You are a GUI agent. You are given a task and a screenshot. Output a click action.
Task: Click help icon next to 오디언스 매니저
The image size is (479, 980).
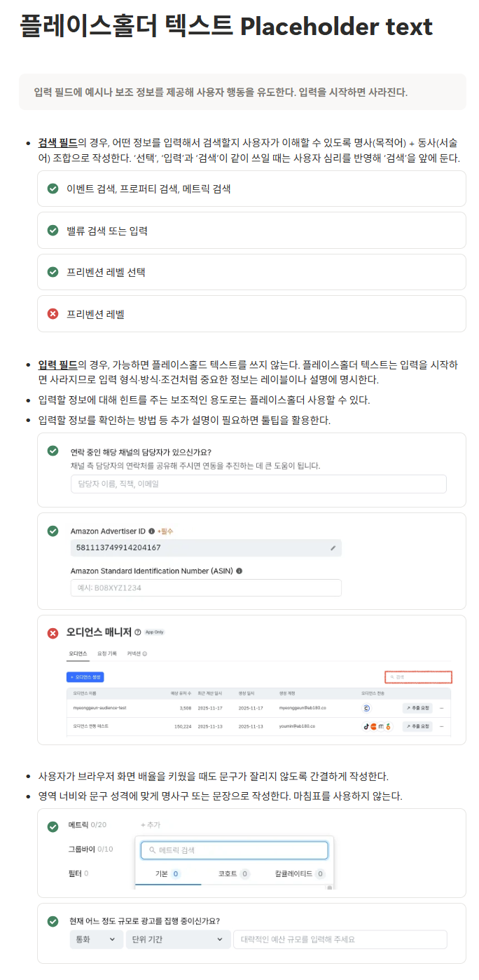138,632
